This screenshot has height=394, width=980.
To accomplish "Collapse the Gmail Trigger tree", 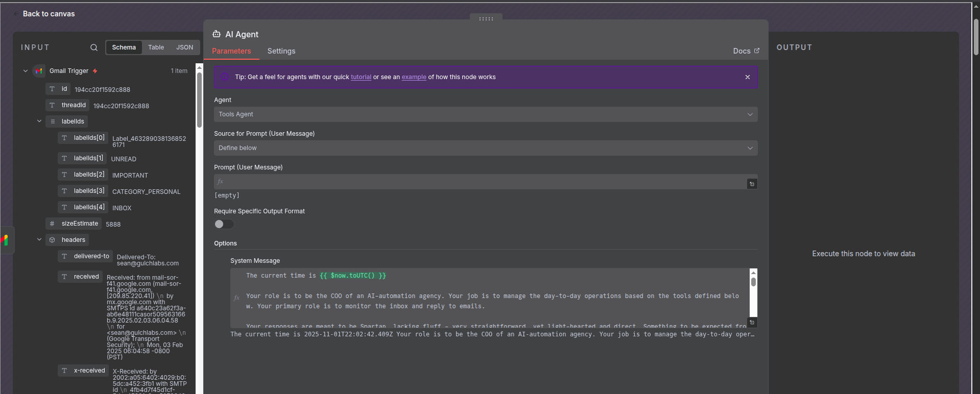I will point(26,71).
